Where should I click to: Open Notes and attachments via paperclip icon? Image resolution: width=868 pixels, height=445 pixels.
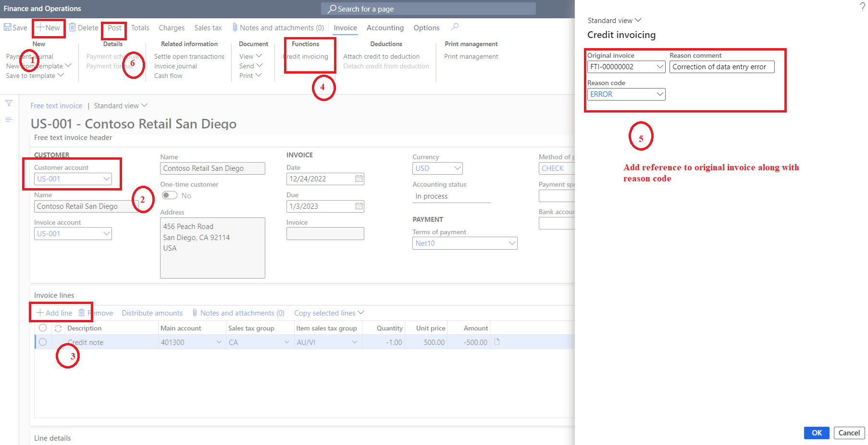(235, 27)
